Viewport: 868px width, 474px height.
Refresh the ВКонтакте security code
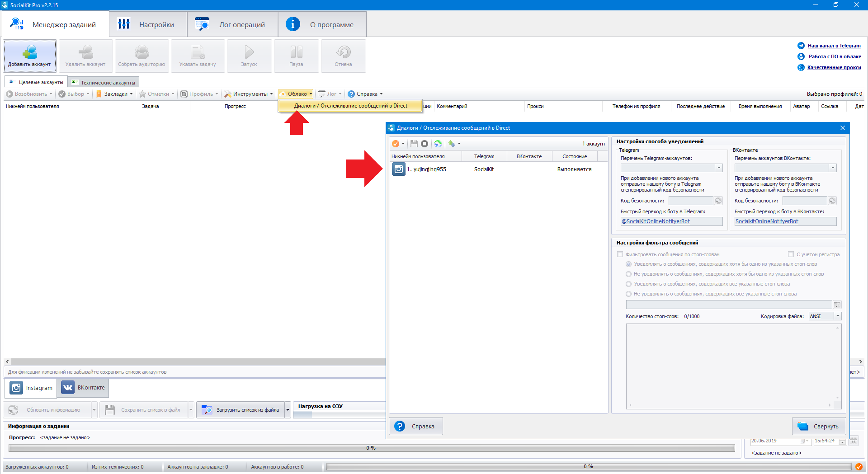tap(832, 201)
